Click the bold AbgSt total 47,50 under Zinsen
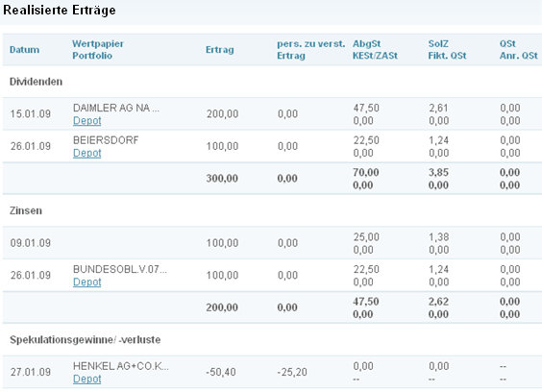 pos(366,302)
